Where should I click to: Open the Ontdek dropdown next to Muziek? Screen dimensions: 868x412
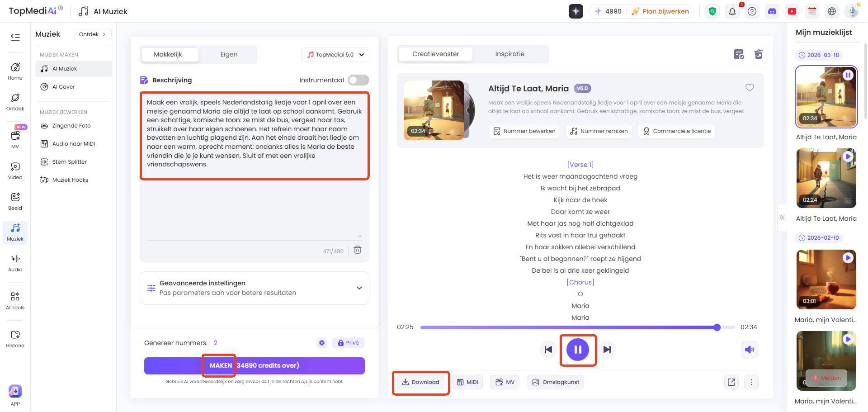point(92,34)
